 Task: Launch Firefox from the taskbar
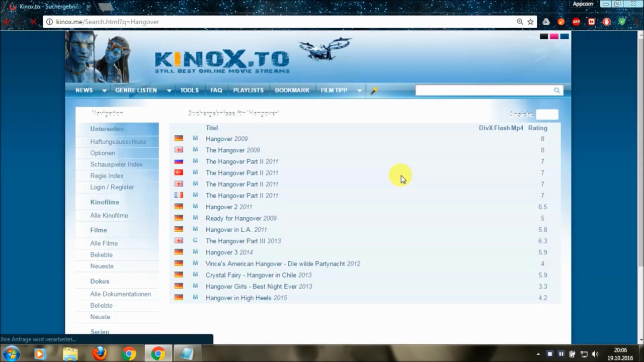[x=100, y=353]
